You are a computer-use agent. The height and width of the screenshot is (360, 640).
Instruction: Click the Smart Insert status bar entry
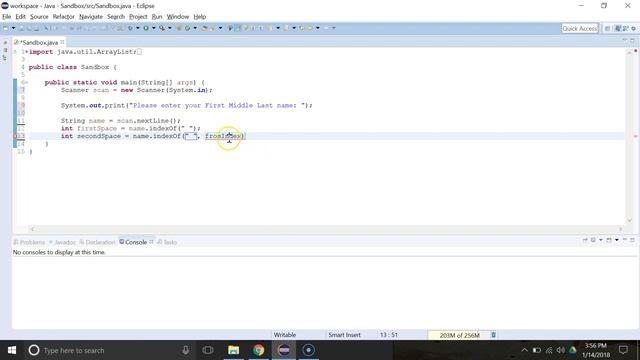point(344,335)
